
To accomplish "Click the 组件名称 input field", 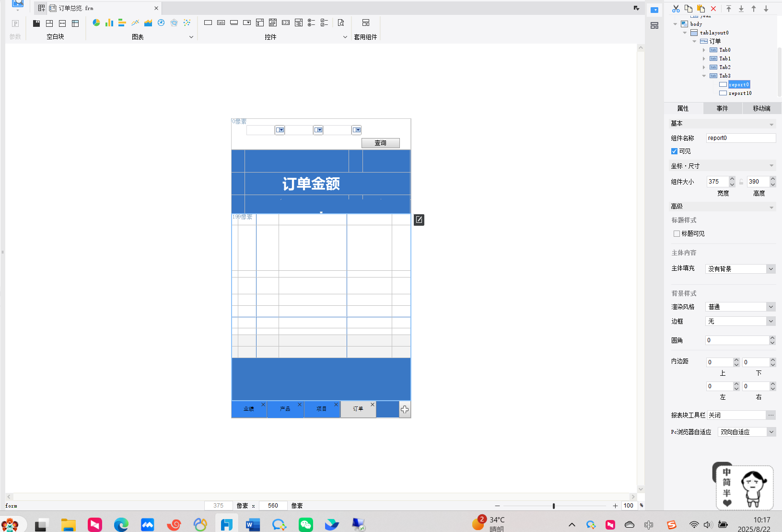I will [x=741, y=138].
